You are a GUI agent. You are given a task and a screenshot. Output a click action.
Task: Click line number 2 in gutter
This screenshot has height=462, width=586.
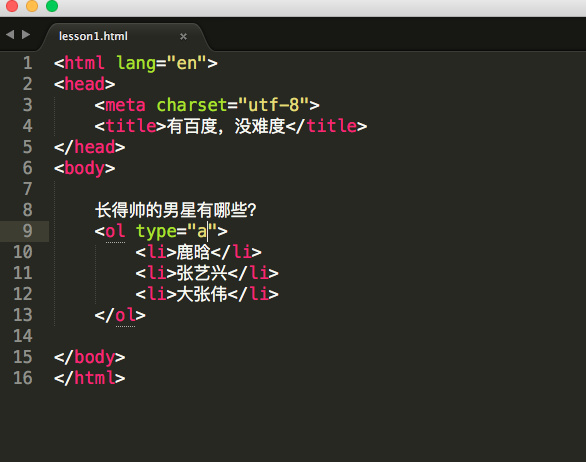point(27,84)
